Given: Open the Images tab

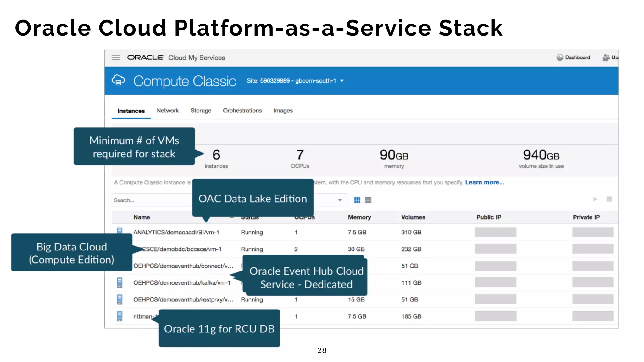Looking at the screenshot, I should [283, 111].
